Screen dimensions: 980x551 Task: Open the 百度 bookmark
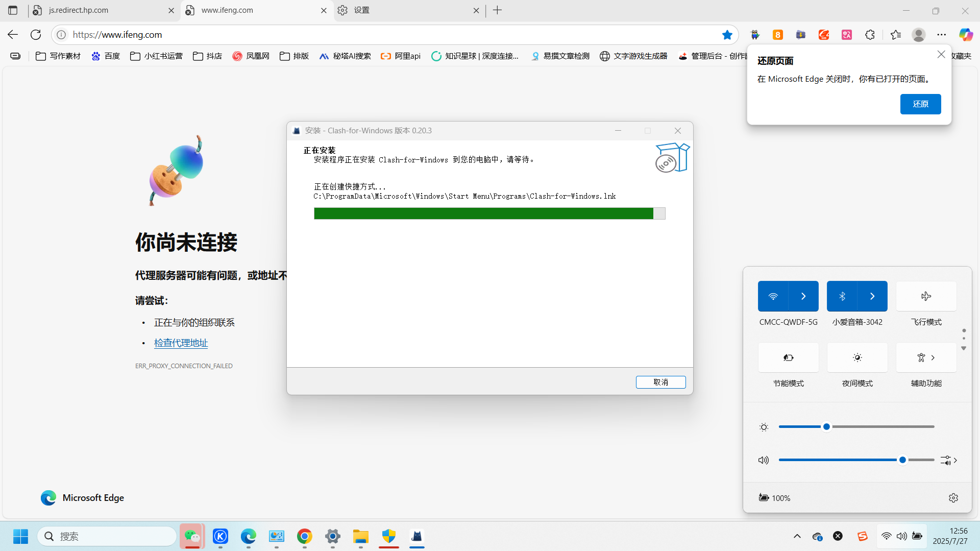pos(106,56)
